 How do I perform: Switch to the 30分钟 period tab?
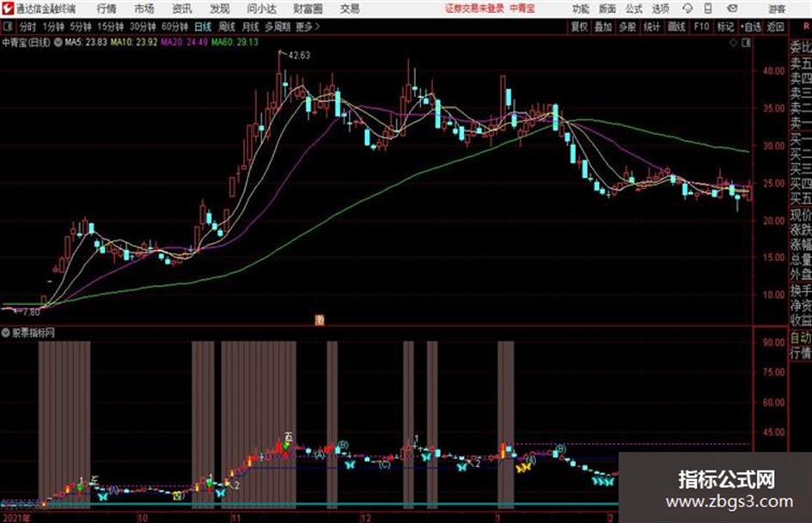(x=143, y=27)
